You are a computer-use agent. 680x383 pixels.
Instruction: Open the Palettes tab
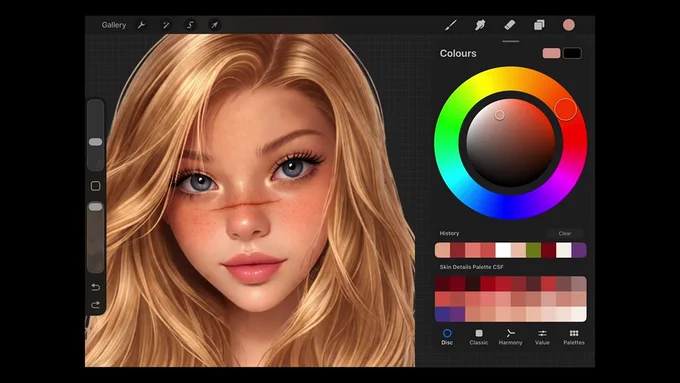click(574, 337)
